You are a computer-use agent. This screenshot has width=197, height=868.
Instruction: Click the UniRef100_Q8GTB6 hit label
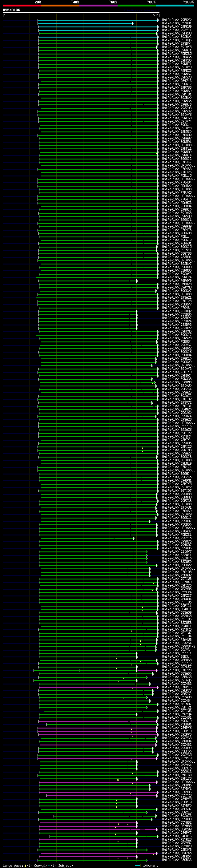177,253
